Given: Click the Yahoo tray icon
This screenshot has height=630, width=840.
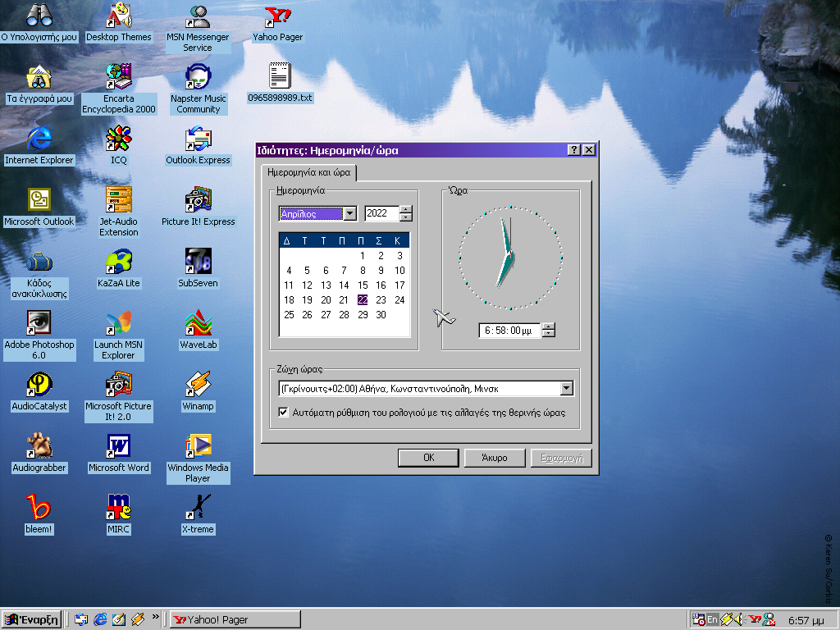Looking at the screenshot, I should (x=755, y=620).
